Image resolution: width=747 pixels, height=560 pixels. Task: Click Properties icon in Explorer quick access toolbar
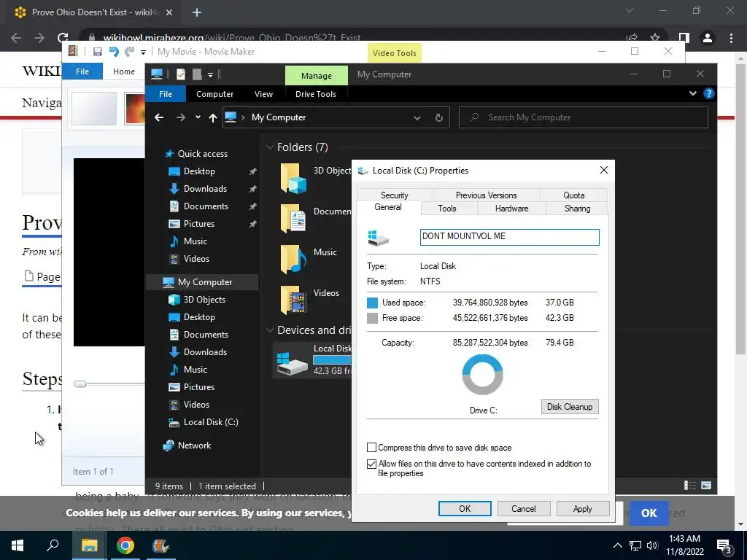click(x=181, y=74)
